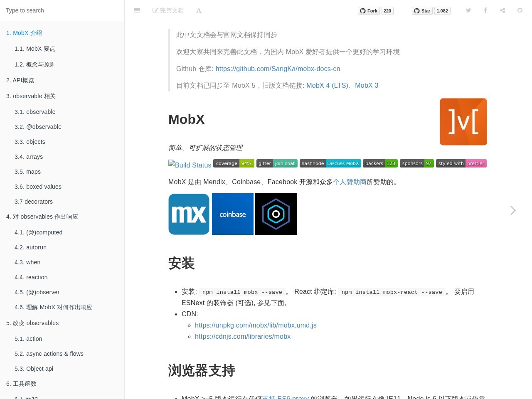
Task: Open 3.2. @observable section
Action: pos(62,127)
